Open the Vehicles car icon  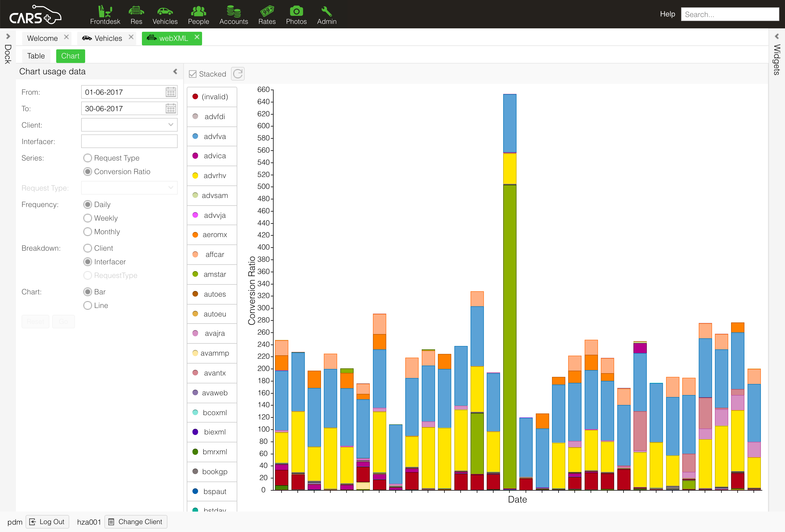[165, 11]
